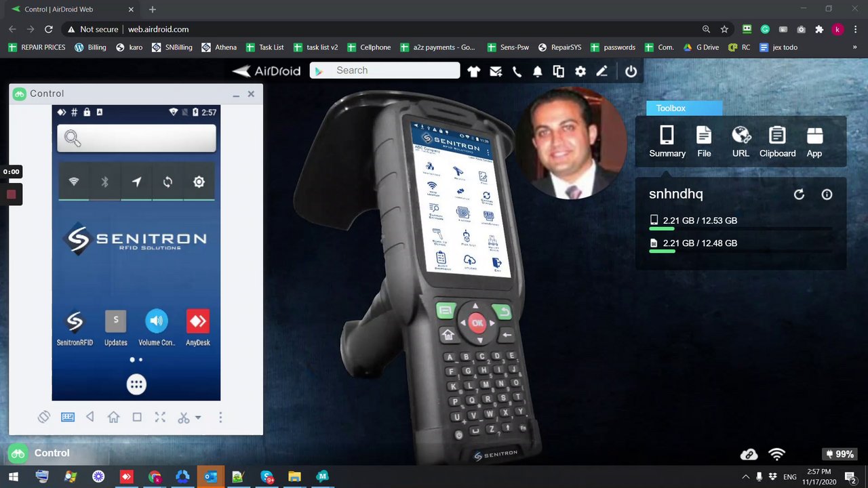This screenshot has width=868, height=488.
Task: Click AirDroid power sign-out button
Action: (631, 71)
